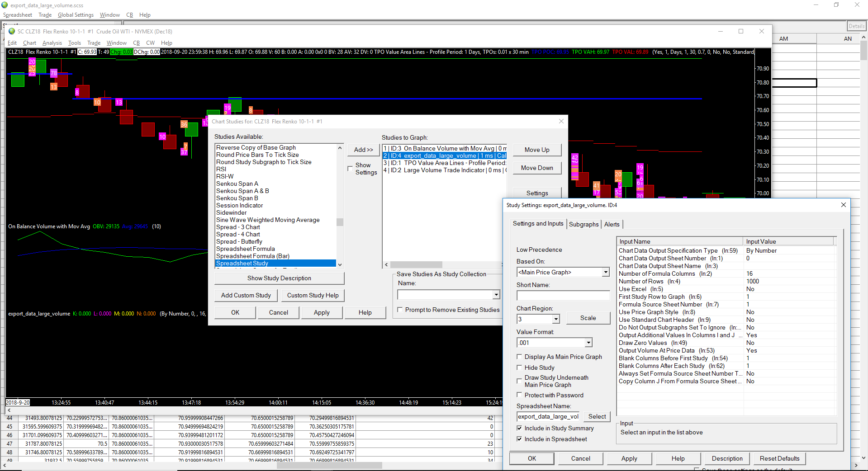Enable the Show Settings checkbox

[350, 169]
